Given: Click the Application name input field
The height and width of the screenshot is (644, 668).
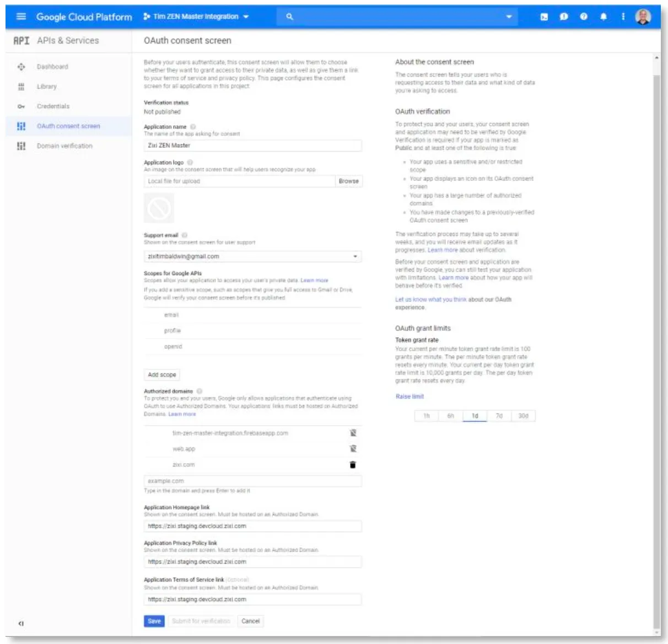Looking at the screenshot, I should pyautogui.click(x=253, y=146).
